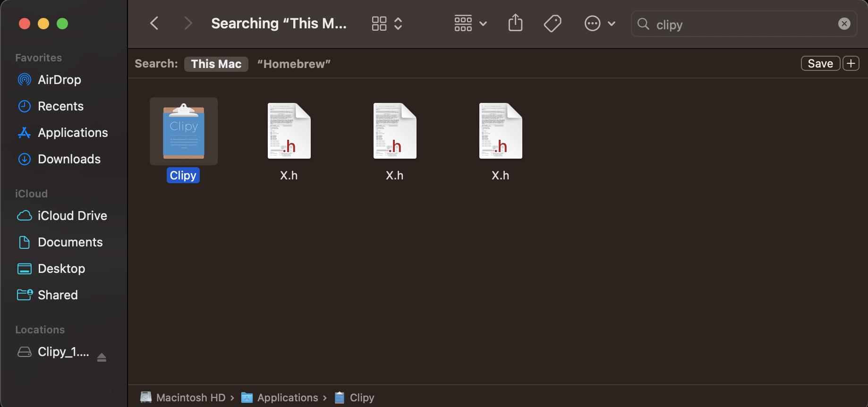
Task: Click the Recents clock icon
Action: (x=25, y=106)
